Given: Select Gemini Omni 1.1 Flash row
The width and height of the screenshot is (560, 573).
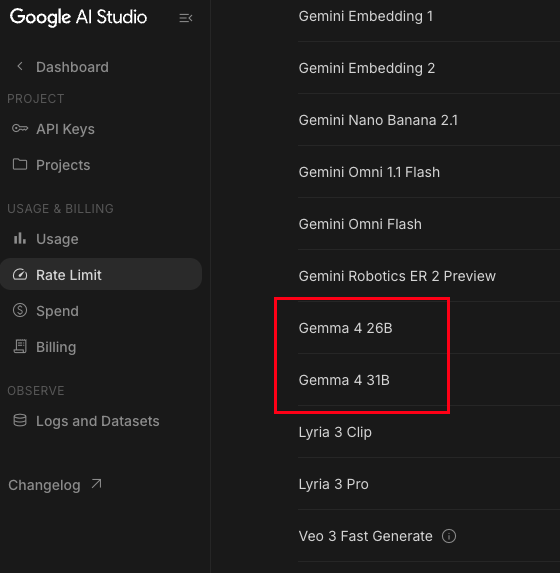Looking at the screenshot, I should click(x=429, y=172).
